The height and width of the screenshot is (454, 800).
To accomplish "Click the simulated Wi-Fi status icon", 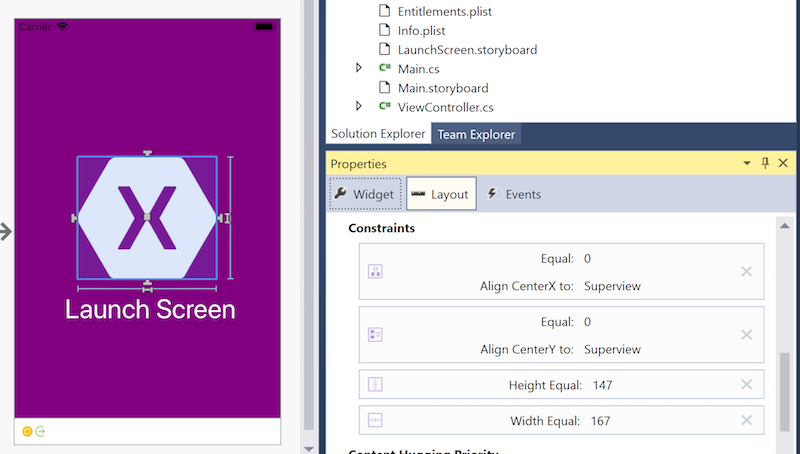I will (62, 27).
